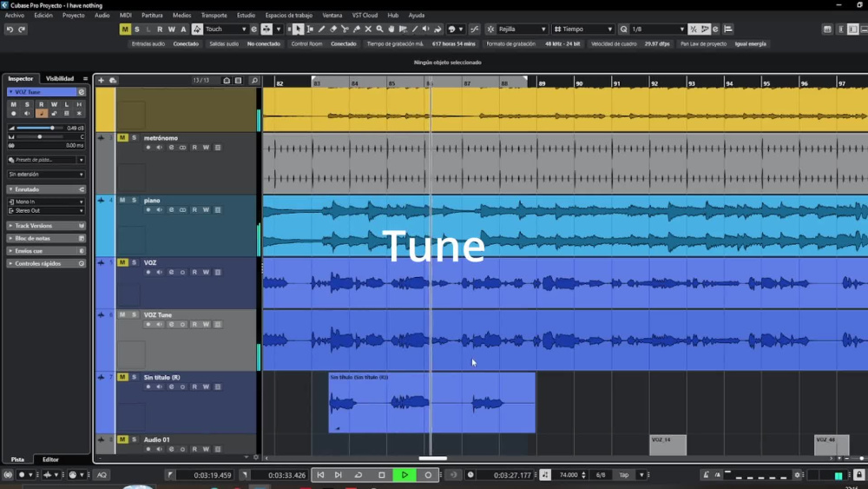Select the Split scissors tool

tap(345, 30)
